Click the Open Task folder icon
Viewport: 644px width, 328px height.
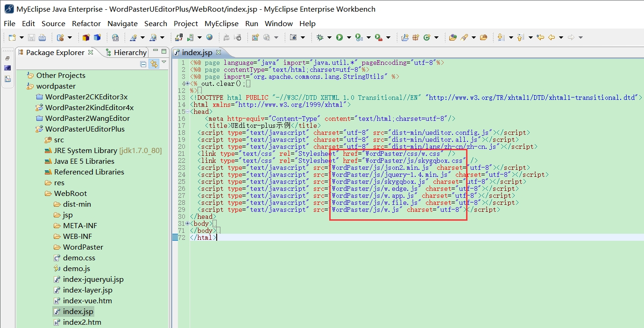pos(484,37)
